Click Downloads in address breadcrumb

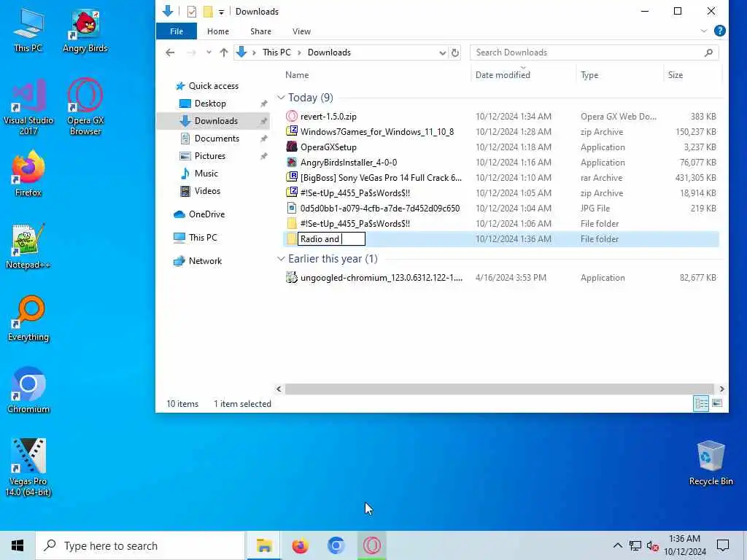click(x=329, y=52)
